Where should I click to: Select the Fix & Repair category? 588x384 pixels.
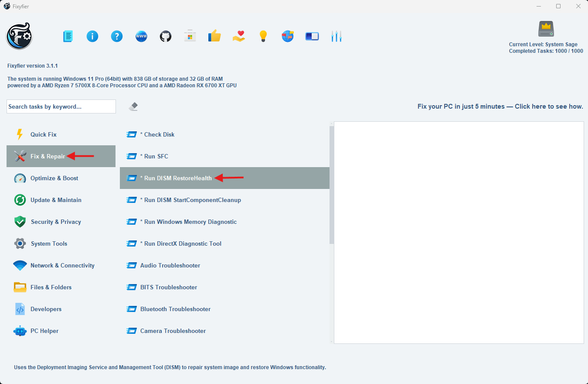tap(61, 156)
